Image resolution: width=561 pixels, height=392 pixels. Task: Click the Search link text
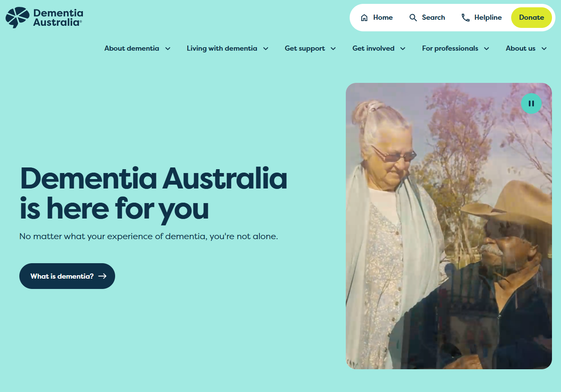(x=433, y=18)
